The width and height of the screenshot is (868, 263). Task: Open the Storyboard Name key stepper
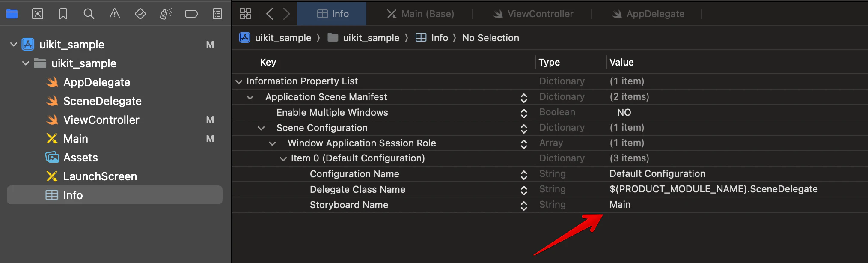[524, 206]
